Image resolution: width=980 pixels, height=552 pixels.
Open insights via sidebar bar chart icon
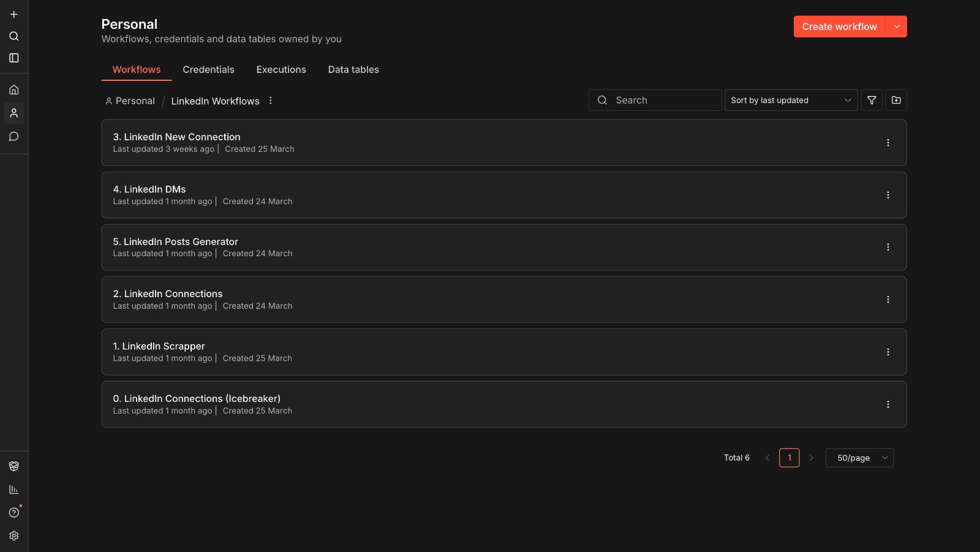13,490
